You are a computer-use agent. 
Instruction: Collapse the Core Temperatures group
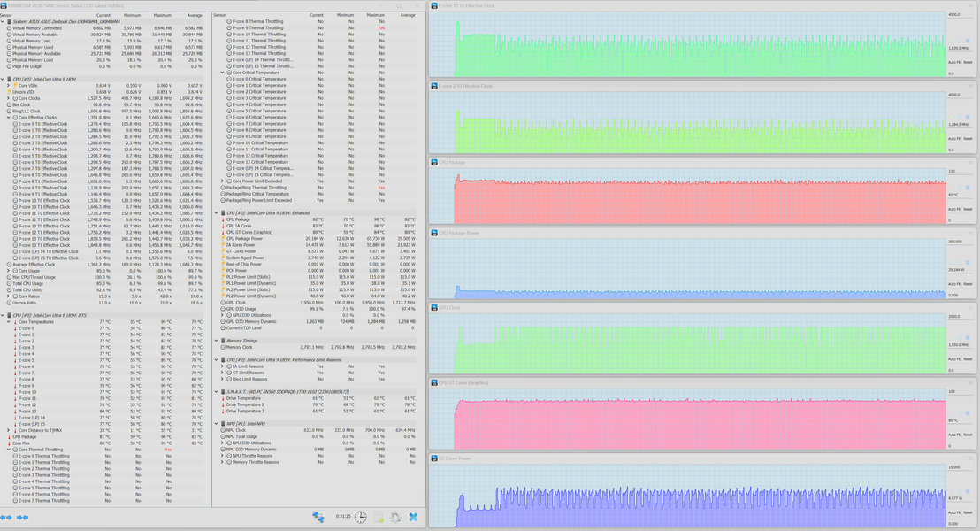point(9,322)
